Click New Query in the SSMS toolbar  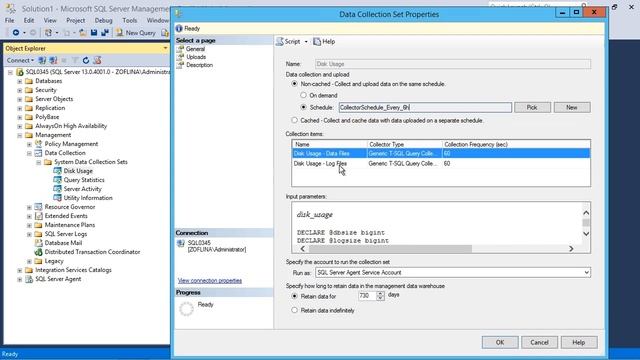click(x=136, y=33)
